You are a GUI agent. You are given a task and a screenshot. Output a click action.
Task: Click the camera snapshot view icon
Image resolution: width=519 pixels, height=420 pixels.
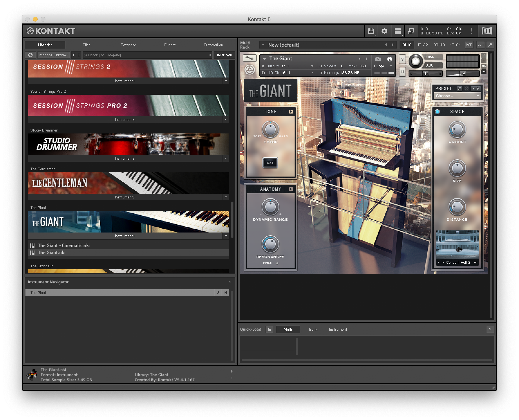click(x=378, y=59)
